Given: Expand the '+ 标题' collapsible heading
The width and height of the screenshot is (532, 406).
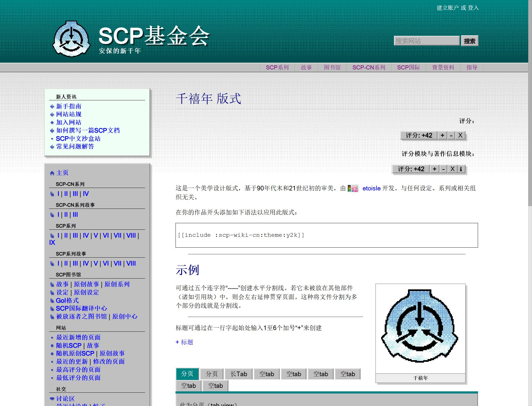Looking at the screenshot, I should coord(184,342).
